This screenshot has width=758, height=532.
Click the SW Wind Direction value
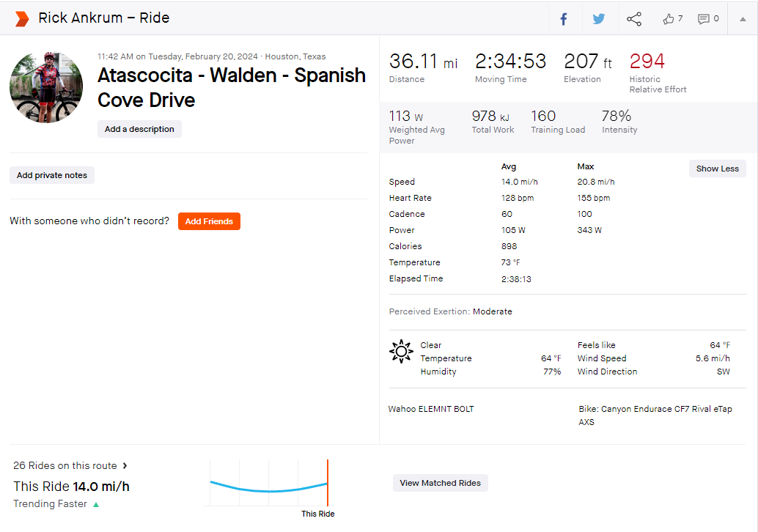click(x=724, y=371)
